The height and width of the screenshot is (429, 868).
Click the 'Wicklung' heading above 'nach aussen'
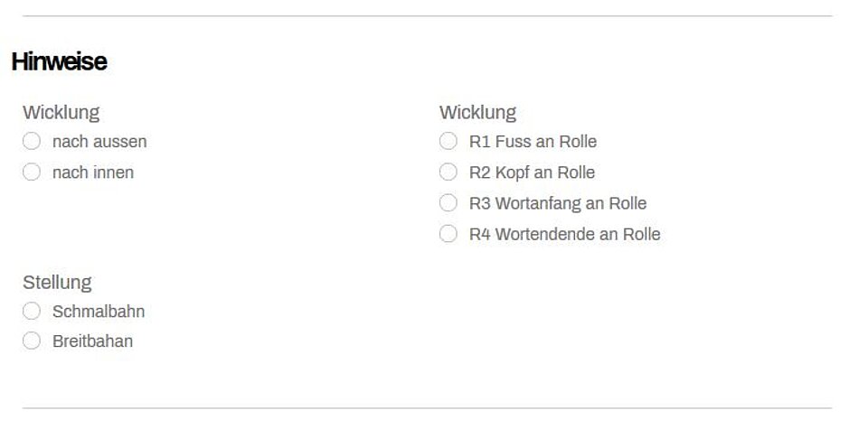coord(61,112)
